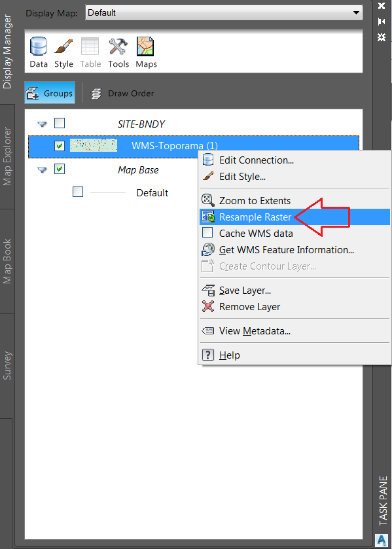
Task: Click the WMS Feature Information globe icon
Action: click(207, 250)
